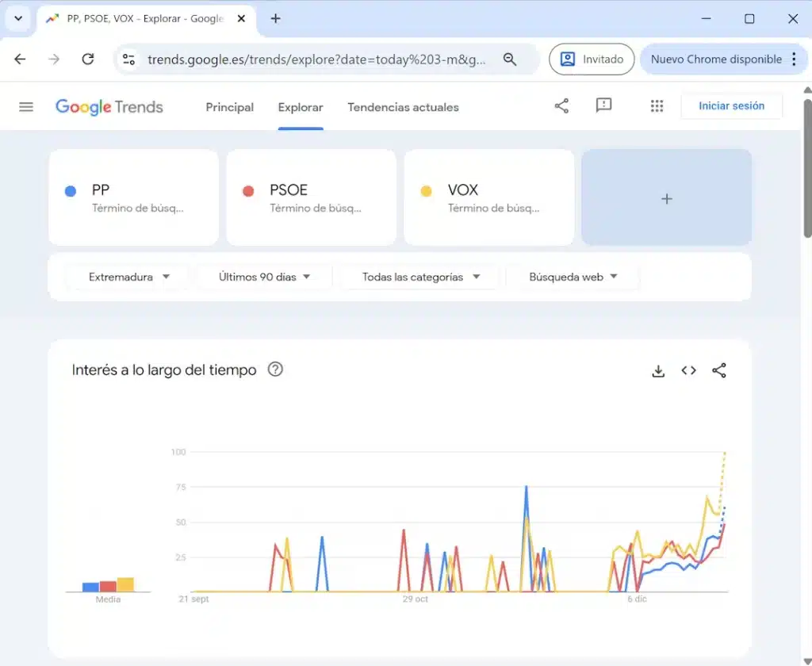The height and width of the screenshot is (666, 812).
Task: Open the embed code for the chart
Action: 688,370
